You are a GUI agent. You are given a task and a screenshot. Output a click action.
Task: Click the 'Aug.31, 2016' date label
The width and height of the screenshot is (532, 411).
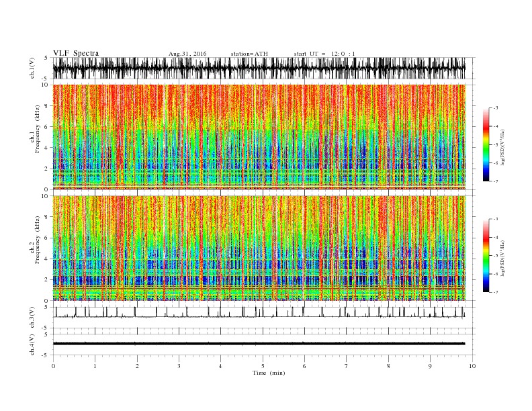click(x=187, y=54)
